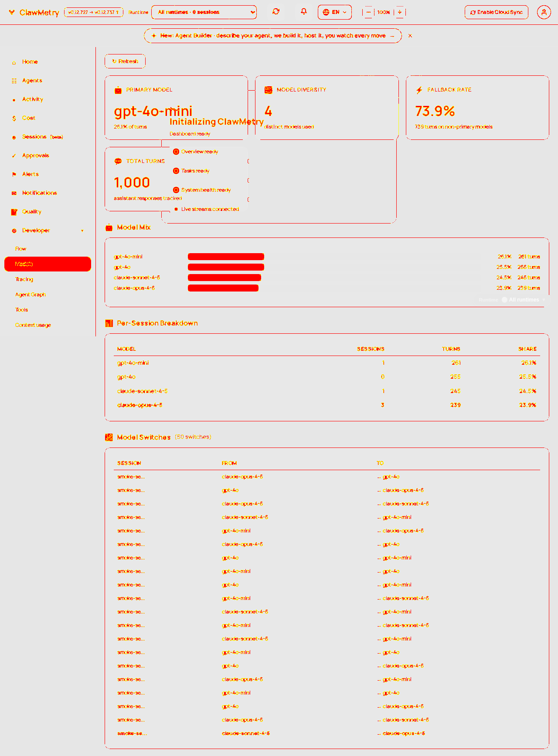This screenshot has width=558, height=756.
Task: Click the 1,000 total turns value
Action: [x=132, y=183]
